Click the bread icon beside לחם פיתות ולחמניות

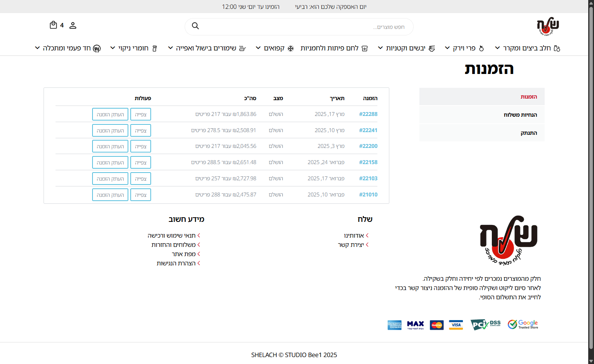tap(365, 48)
